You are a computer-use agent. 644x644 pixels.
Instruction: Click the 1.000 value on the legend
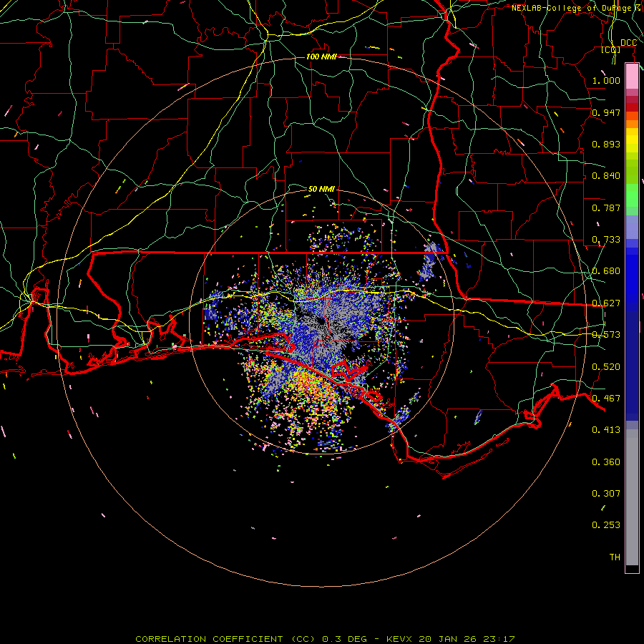point(606,80)
